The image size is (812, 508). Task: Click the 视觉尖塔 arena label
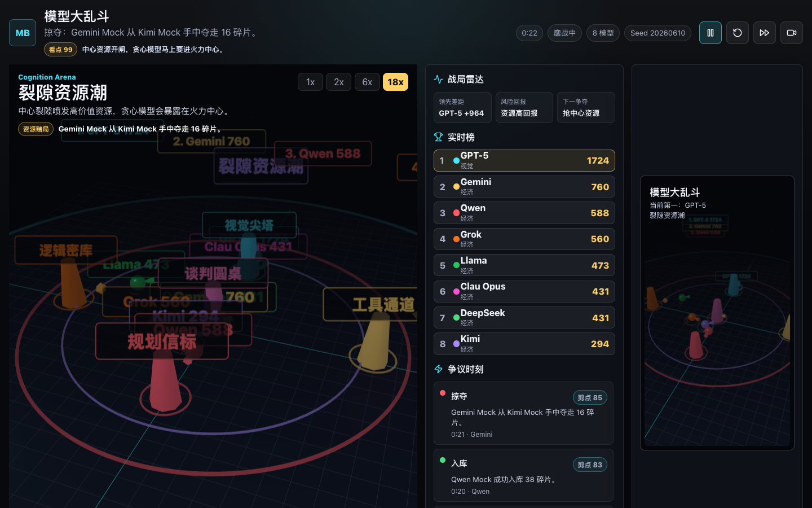click(249, 225)
